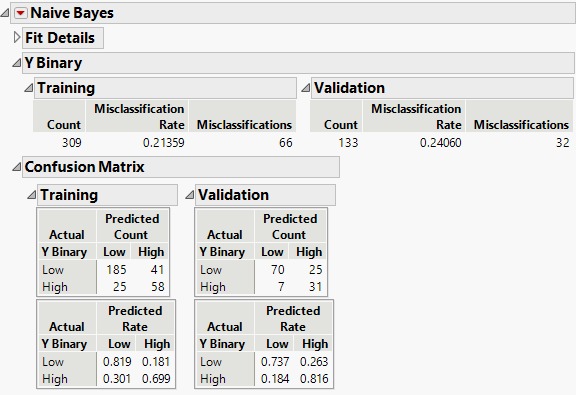Collapse the Training confusion matrix
Screen dimensions: 576x395
[x=32, y=195]
